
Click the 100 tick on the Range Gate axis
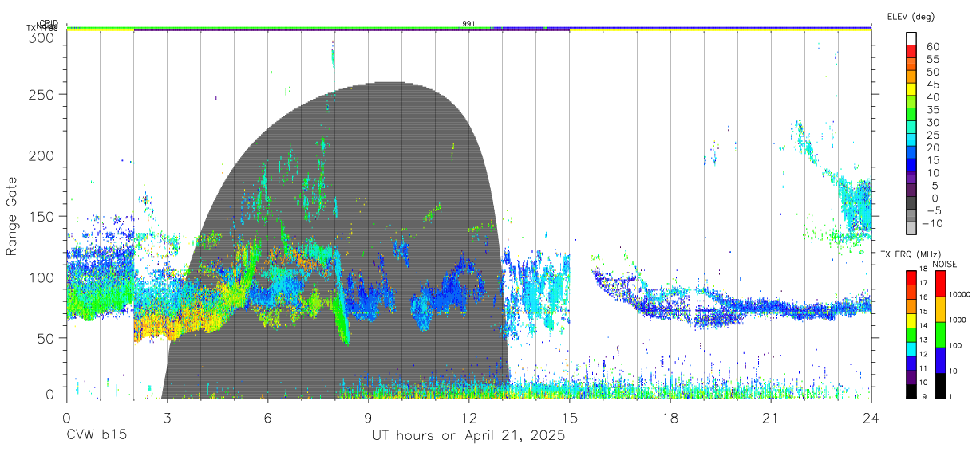(40, 277)
